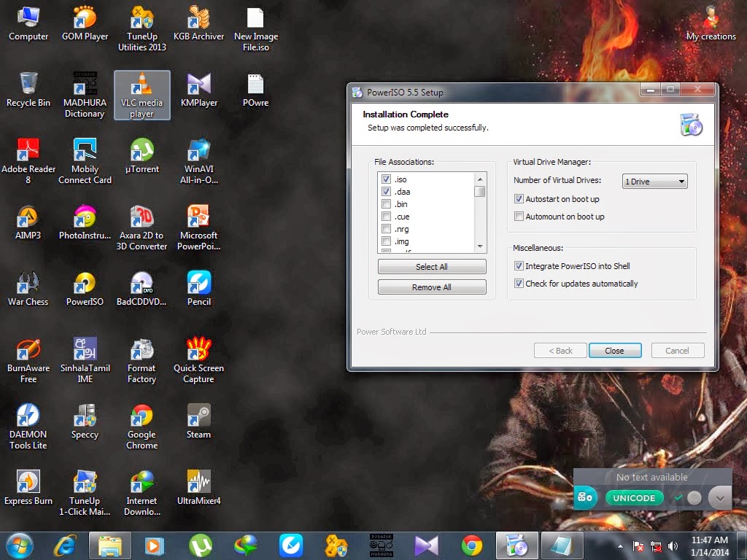Show hidden system tray icons
Screen dimensions: 747x560
click(620, 546)
